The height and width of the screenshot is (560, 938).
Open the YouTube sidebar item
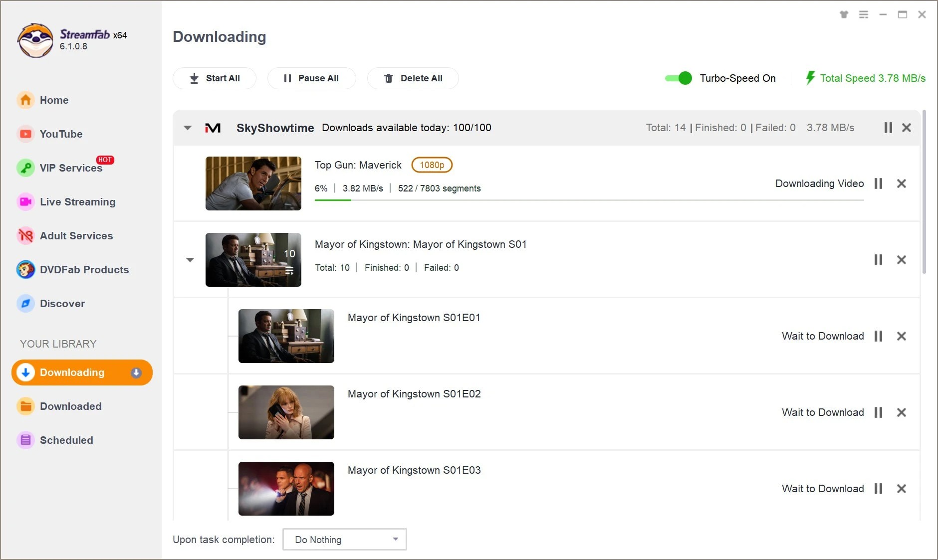(50, 134)
